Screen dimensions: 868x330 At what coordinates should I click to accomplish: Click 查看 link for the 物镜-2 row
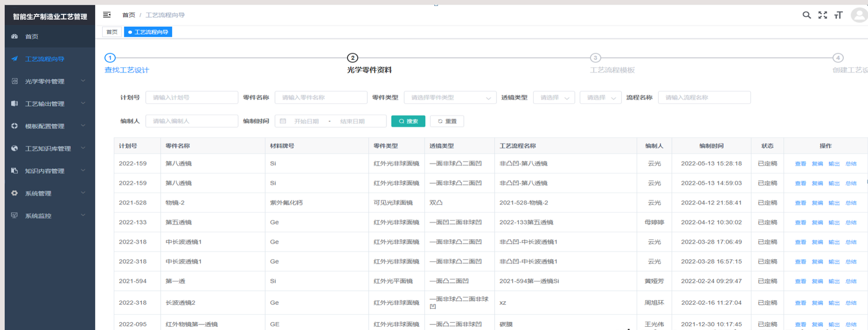800,203
